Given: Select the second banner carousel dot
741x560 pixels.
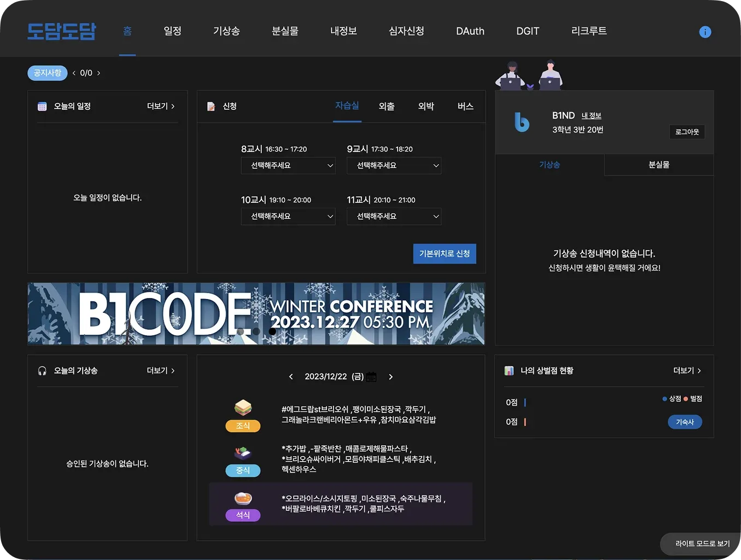Looking at the screenshot, I should [256, 331].
